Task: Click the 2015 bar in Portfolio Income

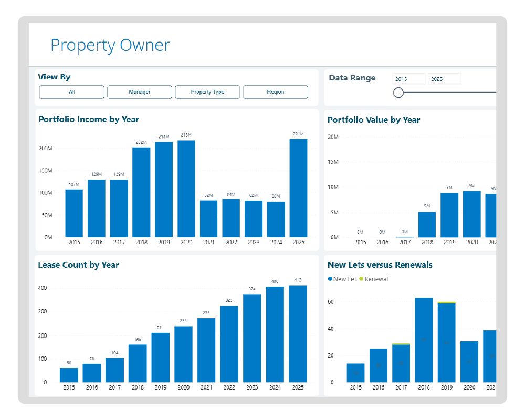Action: click(x=74, y=213)
